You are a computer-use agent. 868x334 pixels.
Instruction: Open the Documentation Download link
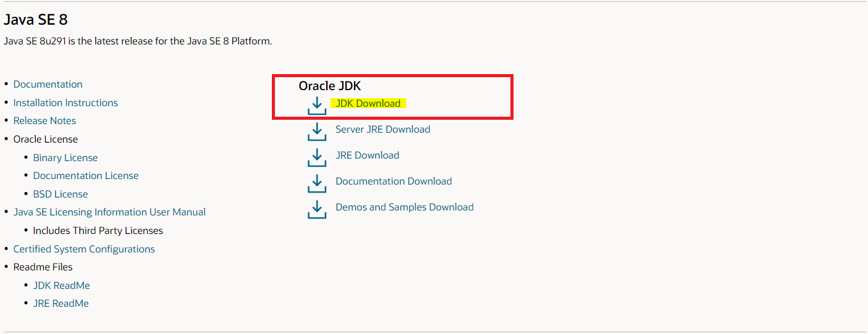pyautogui.click(x=394, y=181)
